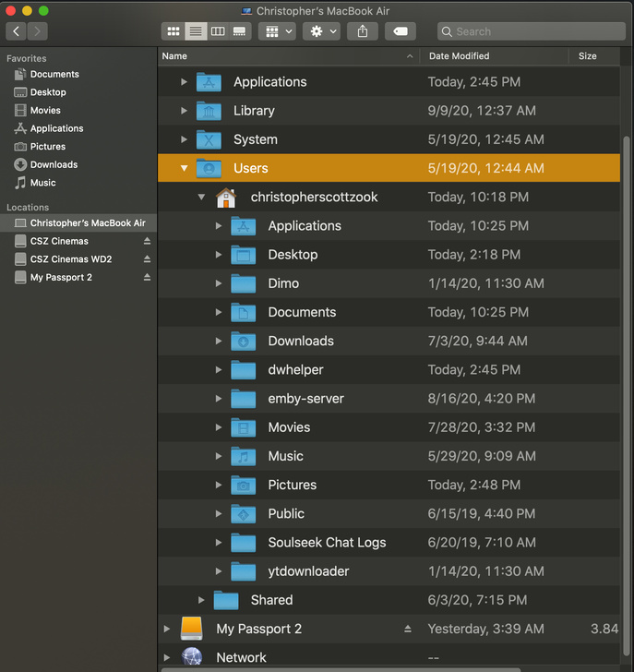The image size is (634, 672).
Task: Go forward with the right arrow
Action: point(38,31)
